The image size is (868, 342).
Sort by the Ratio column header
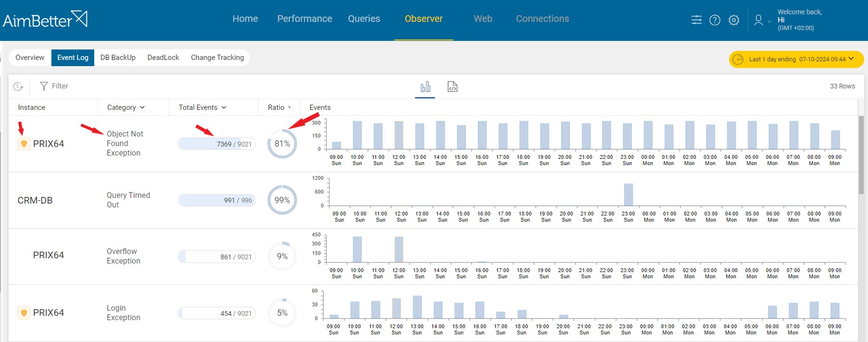coord(279,107)
